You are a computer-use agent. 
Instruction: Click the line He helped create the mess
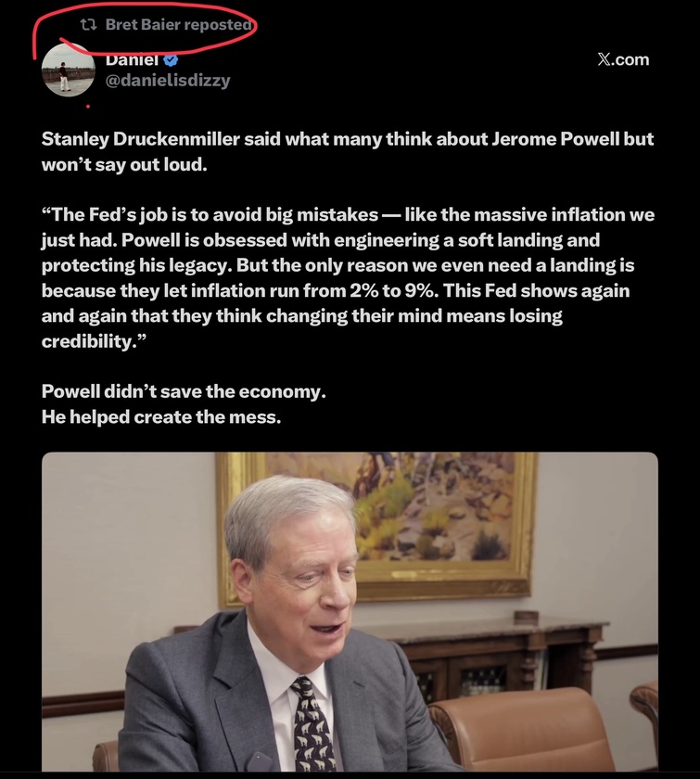click(161, 416)
